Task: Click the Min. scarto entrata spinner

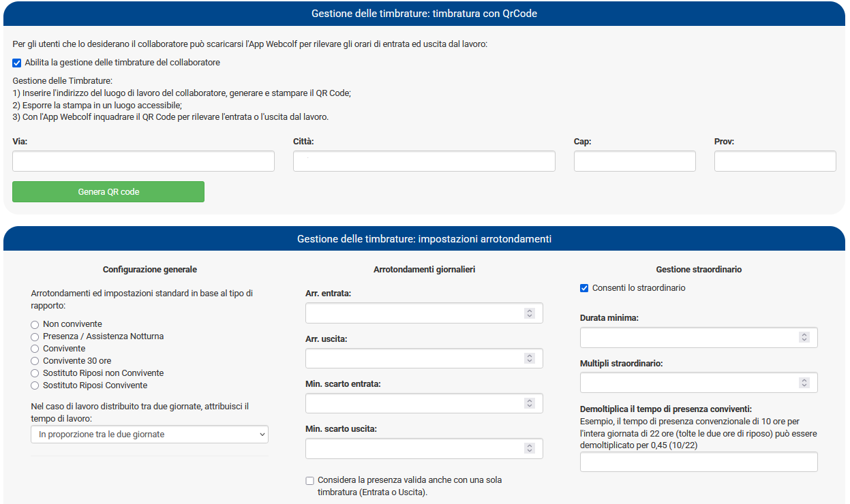Action: pos(529,403)
